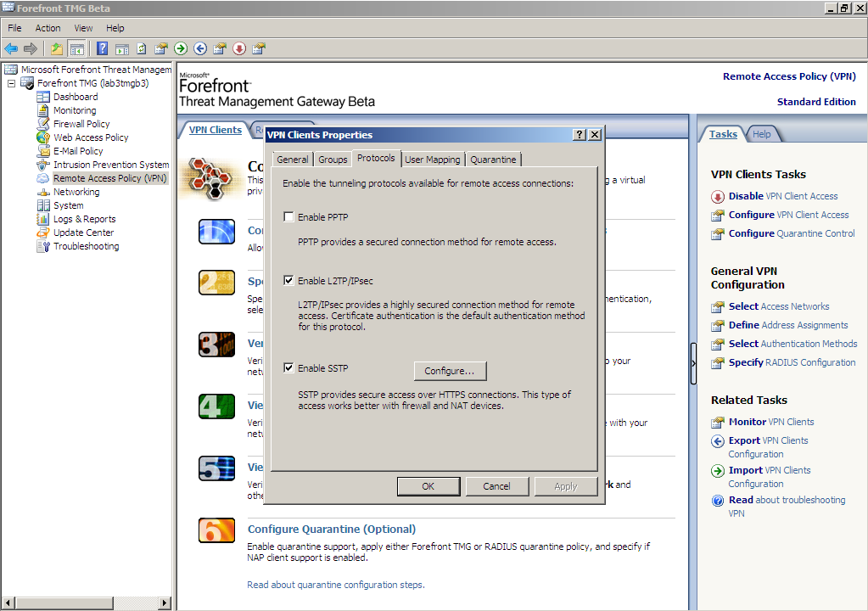Toggle the Show/Hide console tree icon

pos(76,48)
